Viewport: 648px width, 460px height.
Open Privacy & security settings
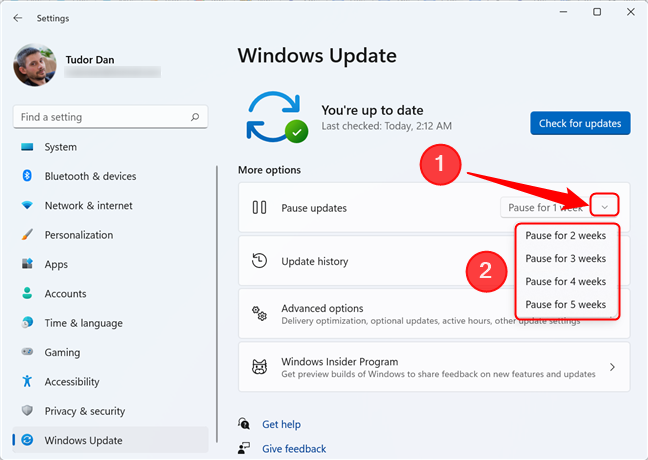pos(111,411)
